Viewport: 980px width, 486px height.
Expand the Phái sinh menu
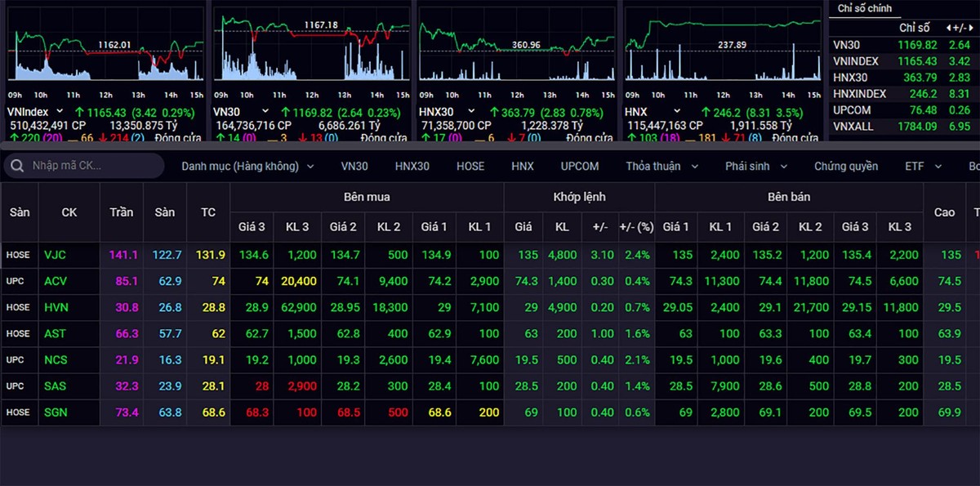pos(756,166)
